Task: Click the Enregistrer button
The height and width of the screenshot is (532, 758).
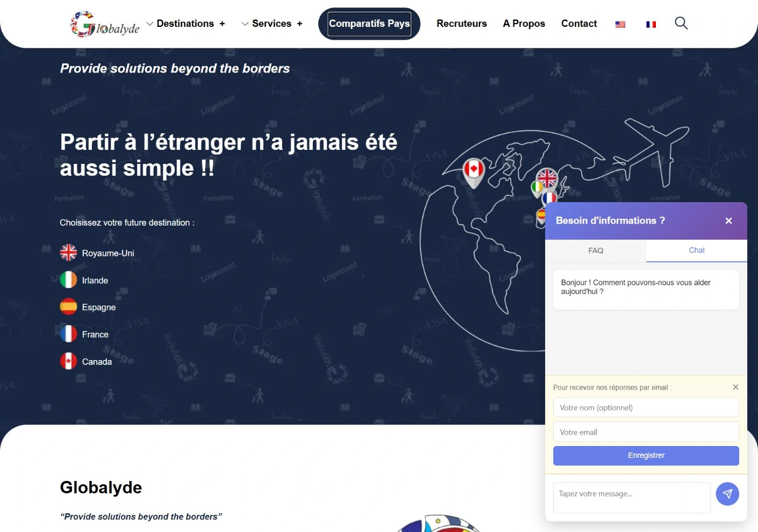Action: (646, 456)
